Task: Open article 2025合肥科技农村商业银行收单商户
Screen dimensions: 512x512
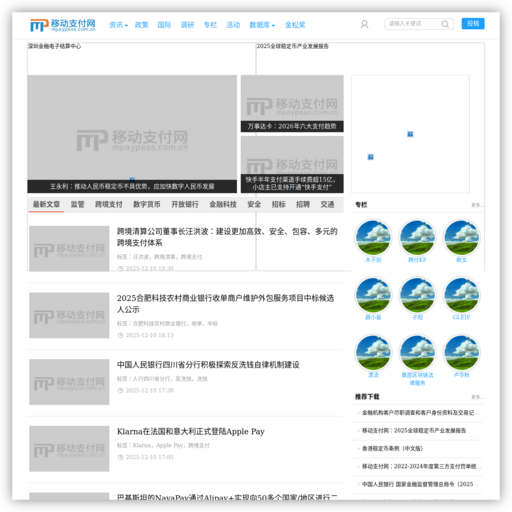Action: [x=225, y=304]
